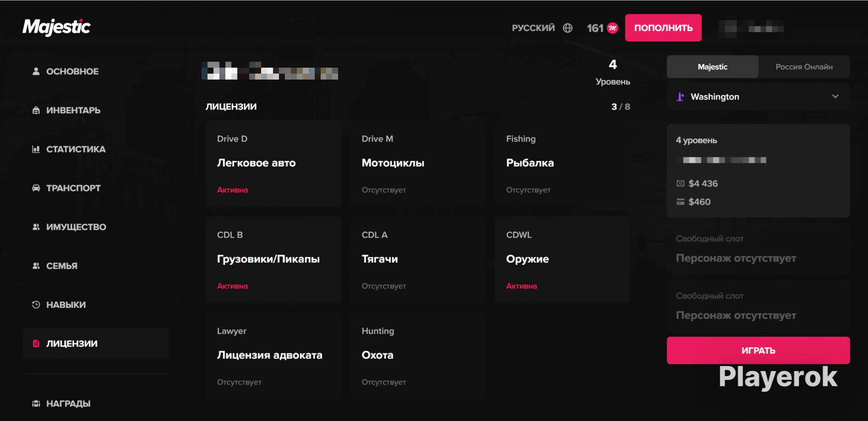Click the pink Majestic coin icon
This screenshot has width=868, height=421.
pyautogui.click(x=612, y=28)
